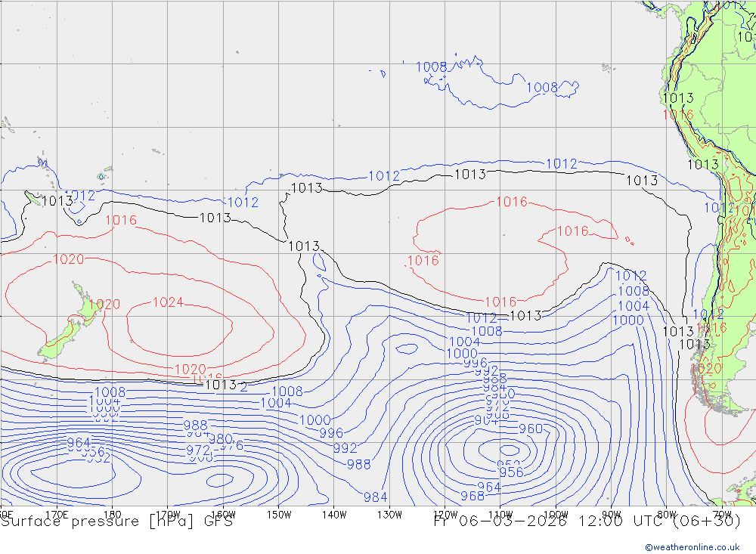Click the blue 984 isobar label
756x554 pixels.
375,497
